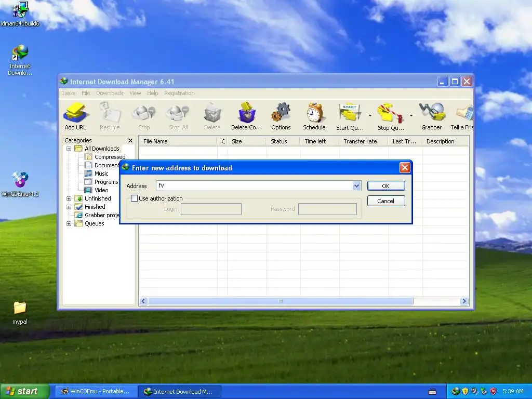The image size is (532, 399).
Task: Expand the Finished tree node
Action: (x=69, y=207)
